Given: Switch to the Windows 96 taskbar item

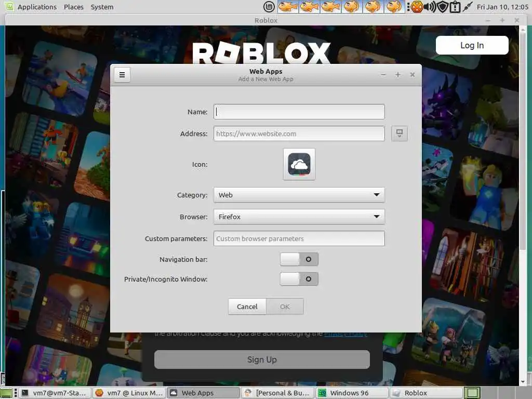Looking at the screenshot, I should 352,393.
